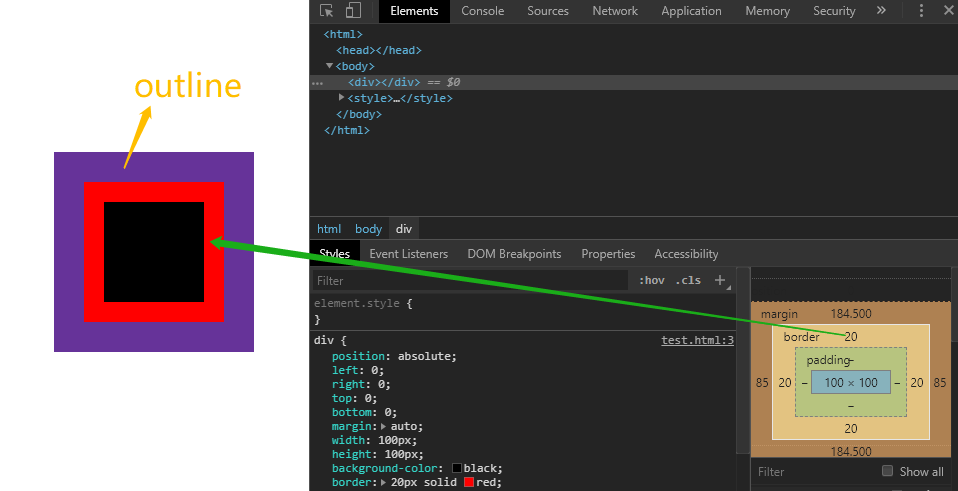Open the Properties sub-tab
958x491 pixels.
pos(608,253)
